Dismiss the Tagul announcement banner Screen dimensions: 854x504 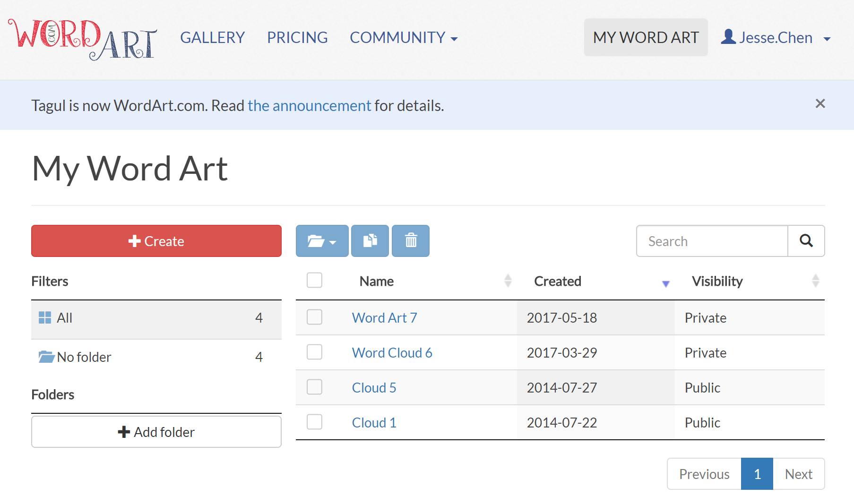point(820,104)
